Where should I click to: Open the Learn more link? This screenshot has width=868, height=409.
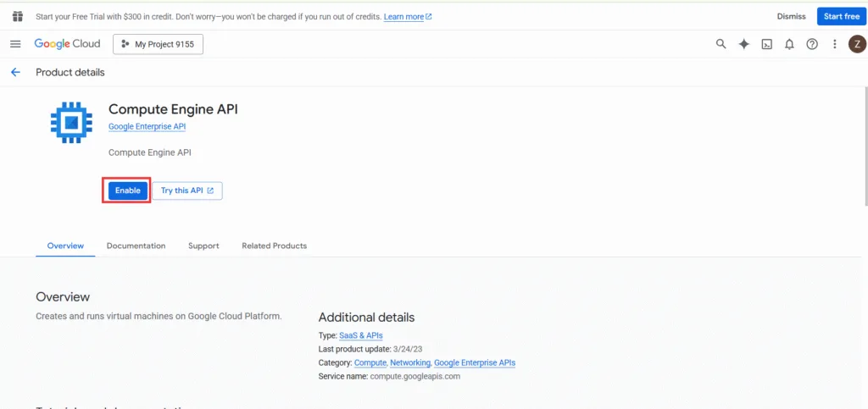(408, 17)
